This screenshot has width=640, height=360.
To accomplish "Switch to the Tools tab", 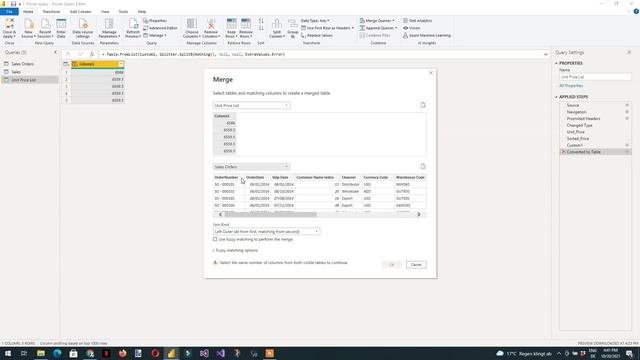I will (x=123, y=11).
